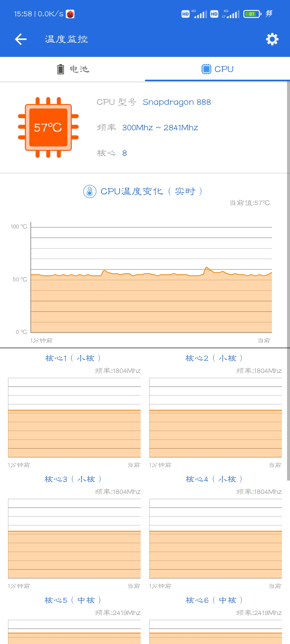Screen dimensions: 290x644
Task: Tap the 核心6（中核）heading
Action: point(214,600)
